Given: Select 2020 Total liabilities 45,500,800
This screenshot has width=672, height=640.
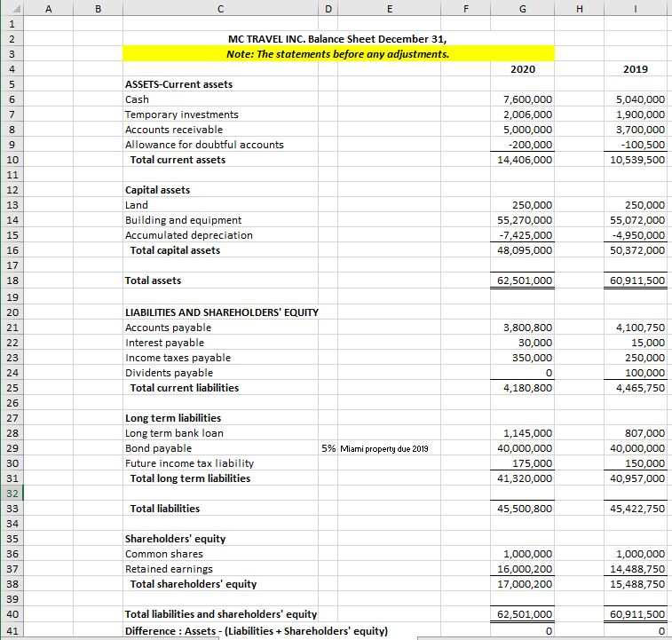Looking at the screenshot, I should click(x=523, y=509).
